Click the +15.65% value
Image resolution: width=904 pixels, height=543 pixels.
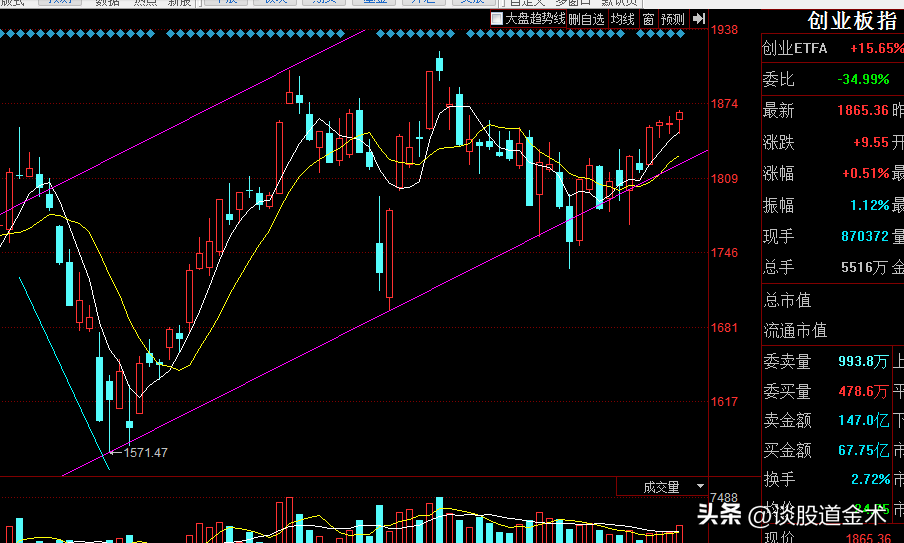coord(877,48)
